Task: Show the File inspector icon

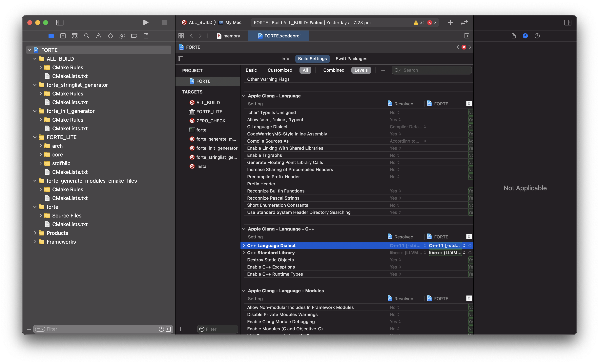Action: 513,36
